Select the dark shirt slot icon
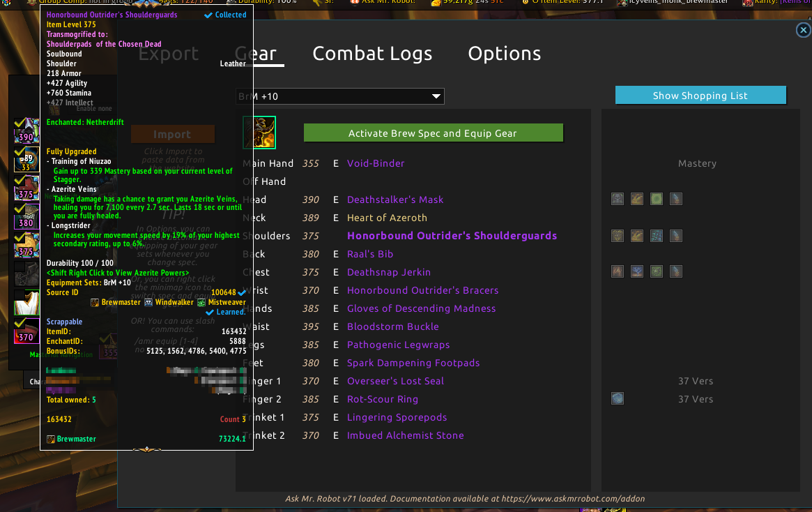812x512 pixels. 26,273
